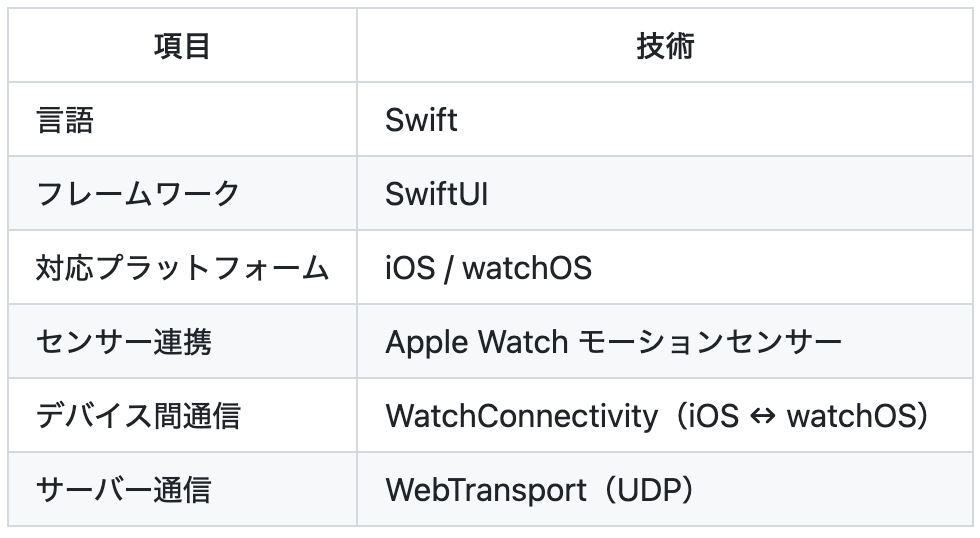
Task: Click the デバイス間通信 row label
Action: (x=138, y=416)
